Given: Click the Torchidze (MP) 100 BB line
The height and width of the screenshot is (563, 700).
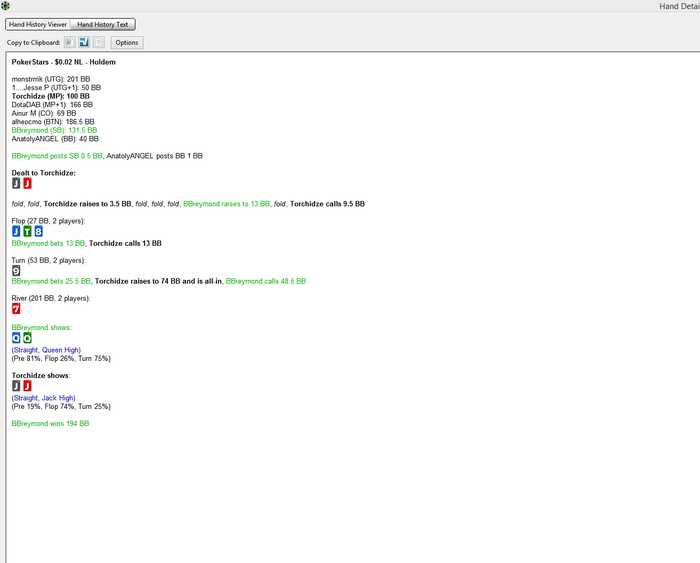Looking at the screenshot, I should click(x=50, y=96).
